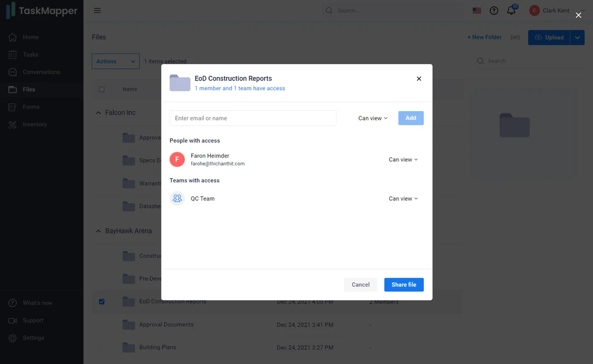Click the Cancel button

pyautogui.click(x=360, y=285)
